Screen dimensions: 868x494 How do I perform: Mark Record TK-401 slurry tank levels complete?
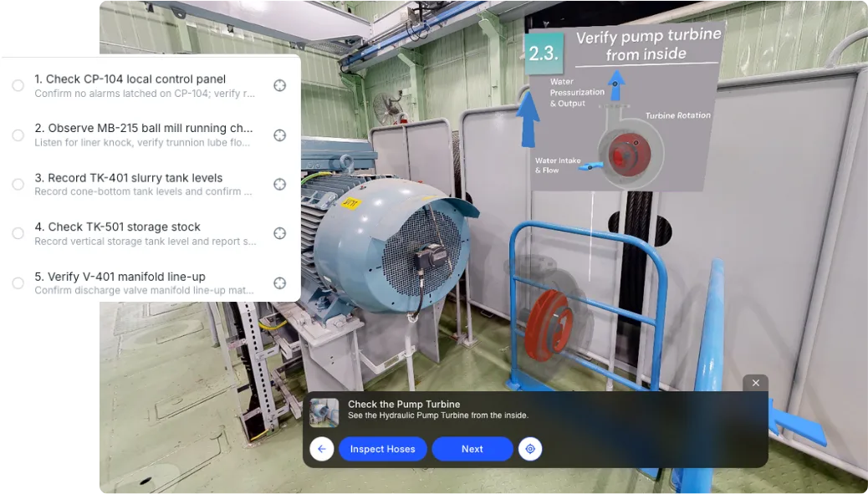18,184
